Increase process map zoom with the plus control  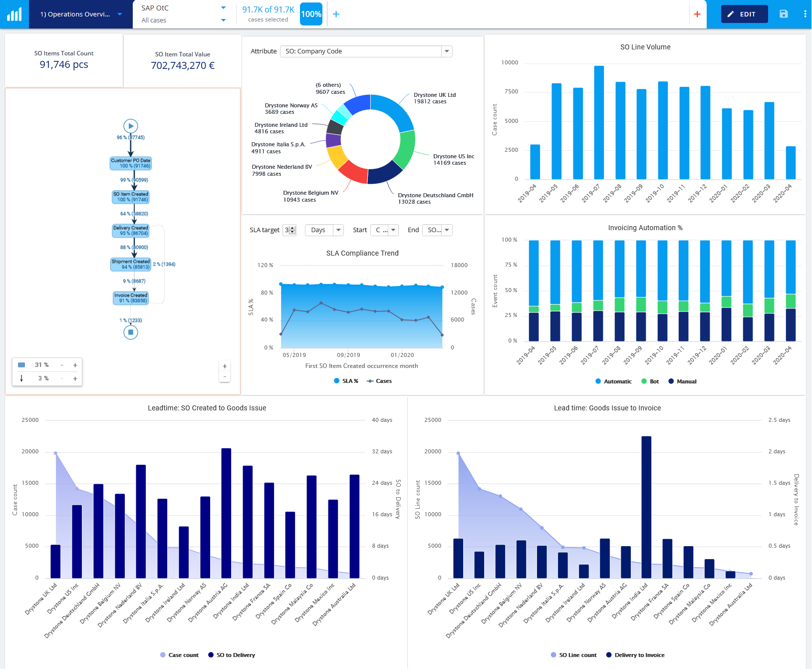225,366
